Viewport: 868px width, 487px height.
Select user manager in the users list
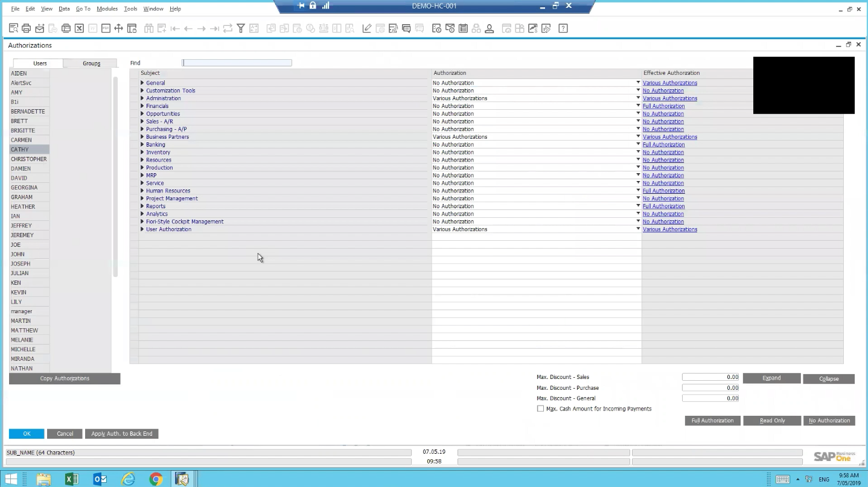click(x=29, y=311)
